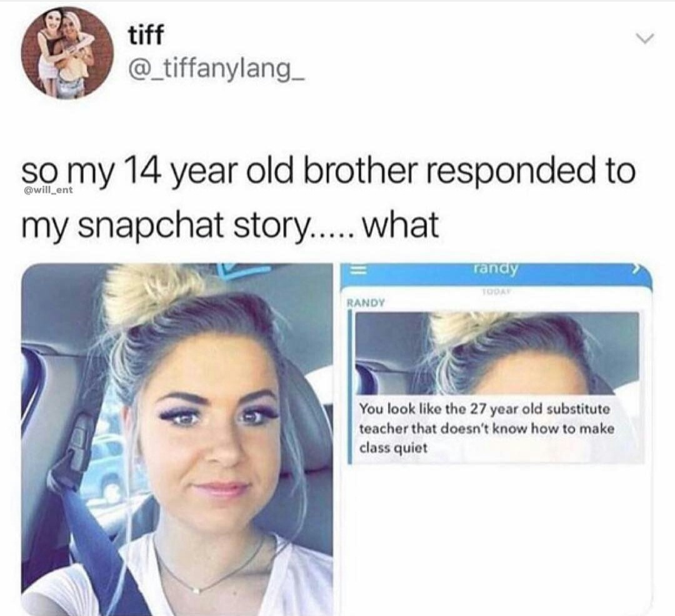
Task: Click the blue Snapchat header bar
Action: pos(496,275)
